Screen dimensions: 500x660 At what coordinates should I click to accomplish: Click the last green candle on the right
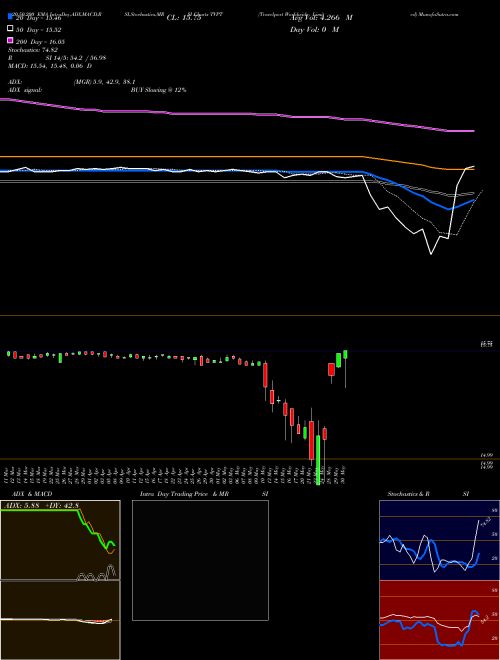coord(346,354)
